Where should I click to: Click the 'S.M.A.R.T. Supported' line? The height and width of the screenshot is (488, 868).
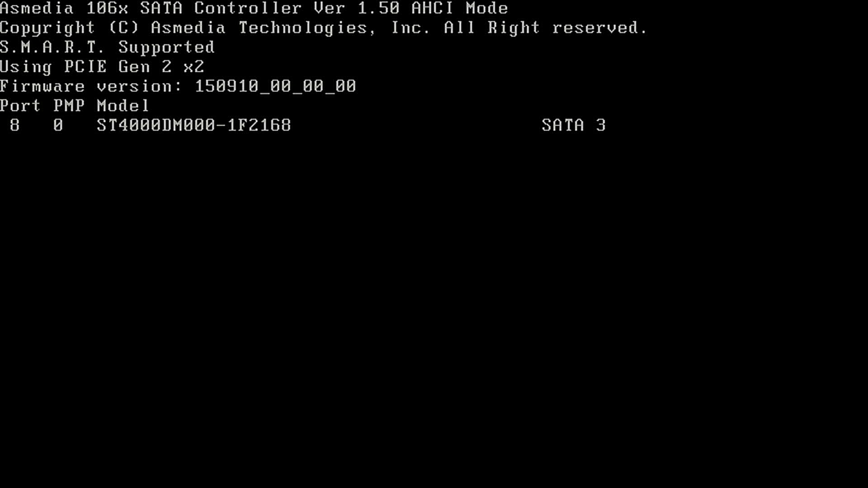tap(107, 47)
